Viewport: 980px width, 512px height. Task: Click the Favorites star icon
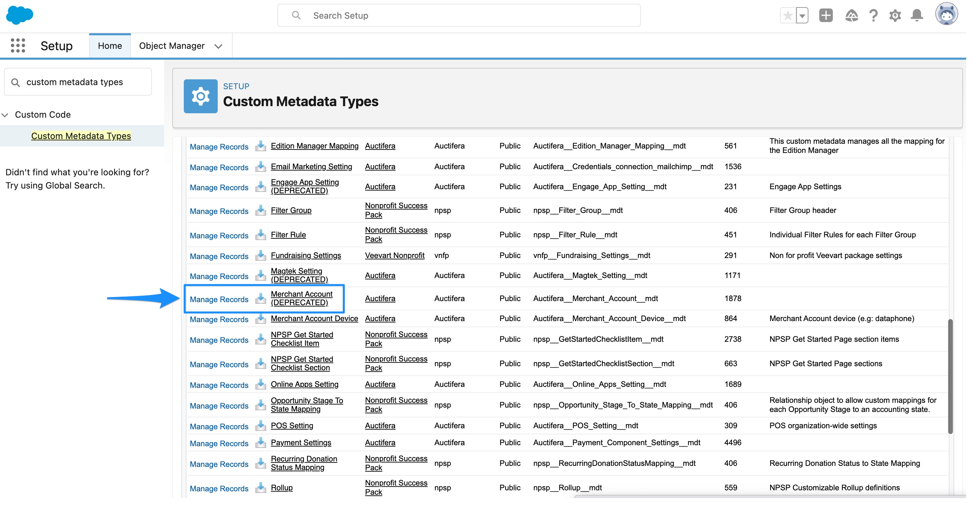(x=788, y=16)
